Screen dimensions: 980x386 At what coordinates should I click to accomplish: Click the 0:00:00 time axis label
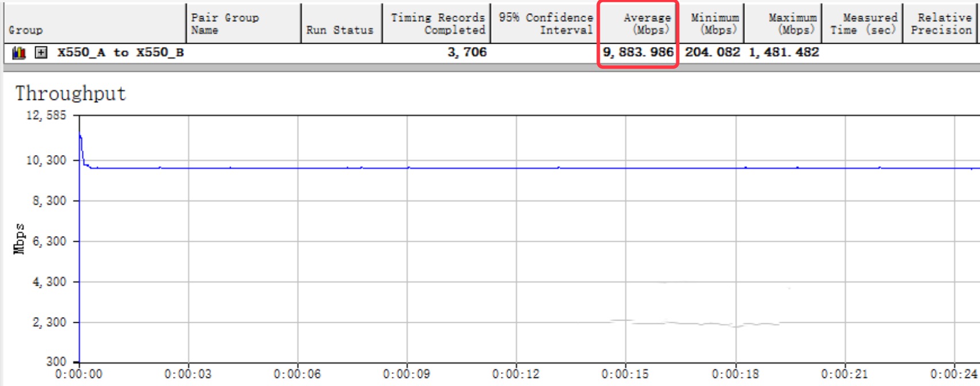coord(79,374)
